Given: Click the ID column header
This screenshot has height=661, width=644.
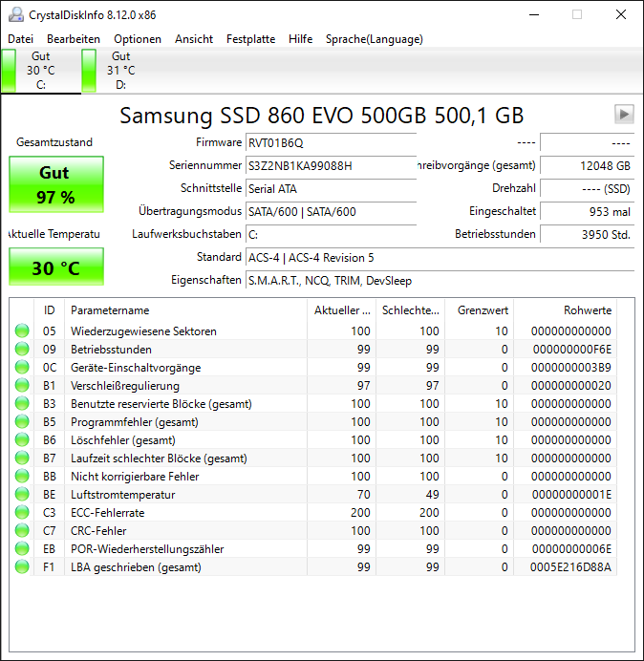Looking at the screenshot, I should 49,310.
